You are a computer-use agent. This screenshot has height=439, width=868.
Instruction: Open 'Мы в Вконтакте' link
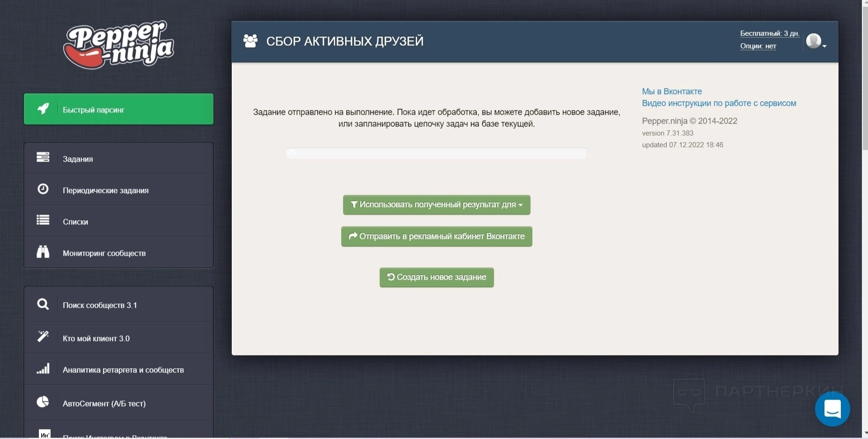pyautogui.click(x=671, y=91)
